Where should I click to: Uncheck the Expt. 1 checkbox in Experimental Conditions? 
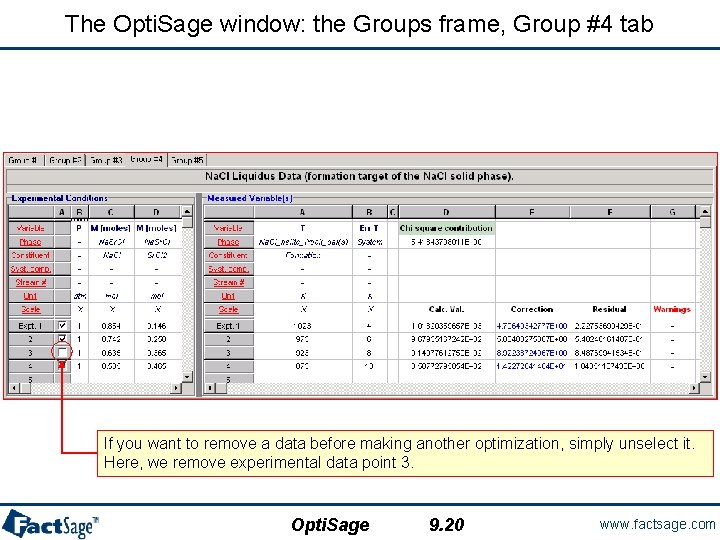(x=62, y=326)
